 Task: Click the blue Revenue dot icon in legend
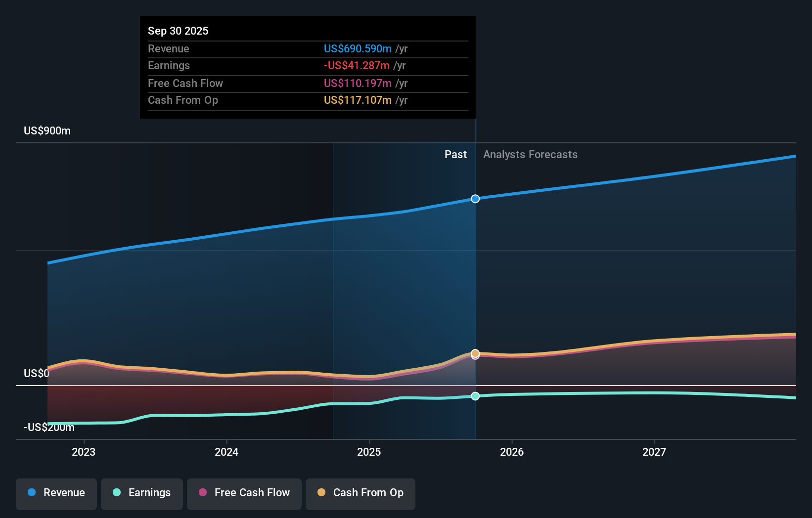point(31,493)
